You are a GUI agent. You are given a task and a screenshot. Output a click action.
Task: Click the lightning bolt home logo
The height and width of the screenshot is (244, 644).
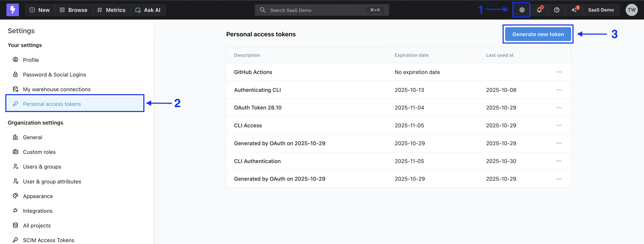(x=13, y=10)
